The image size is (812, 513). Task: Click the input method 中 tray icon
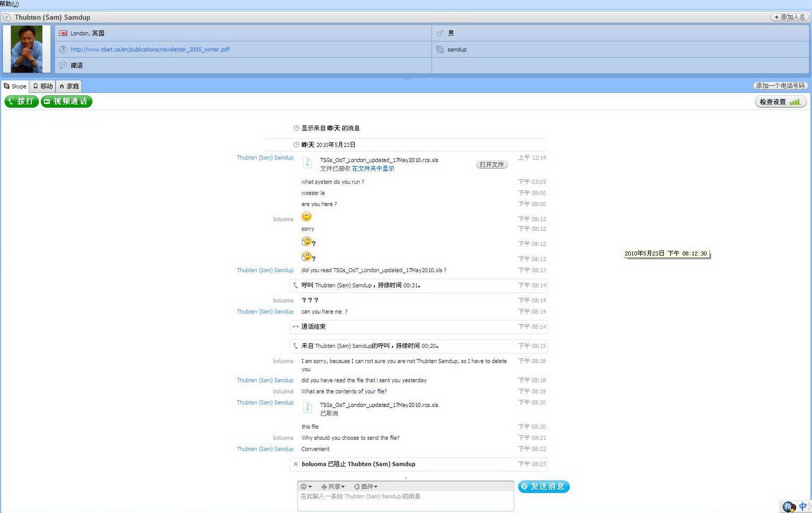click(803, 506)
